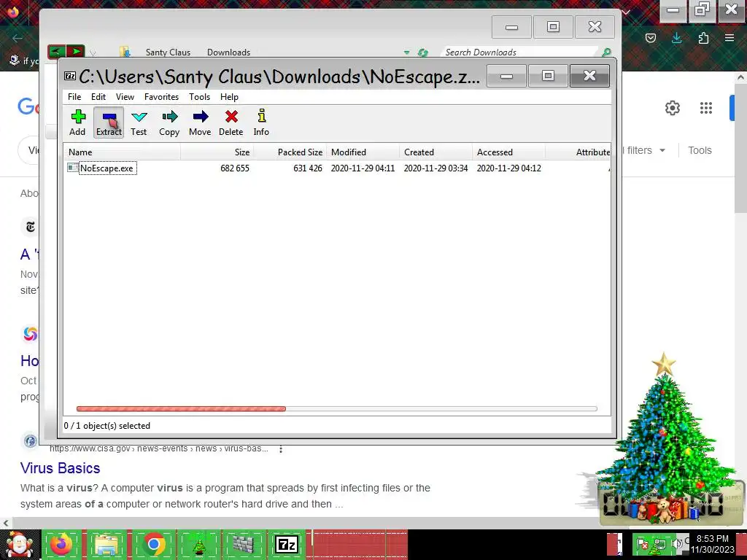Click the Christmas tree taskbar icon

(x=198, y=544)
